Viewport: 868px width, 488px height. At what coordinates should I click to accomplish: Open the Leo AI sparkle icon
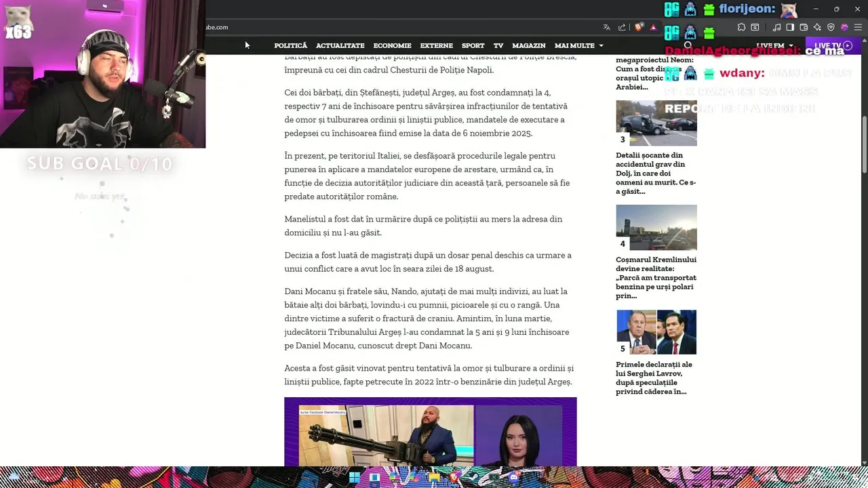(x=817, y=27)
